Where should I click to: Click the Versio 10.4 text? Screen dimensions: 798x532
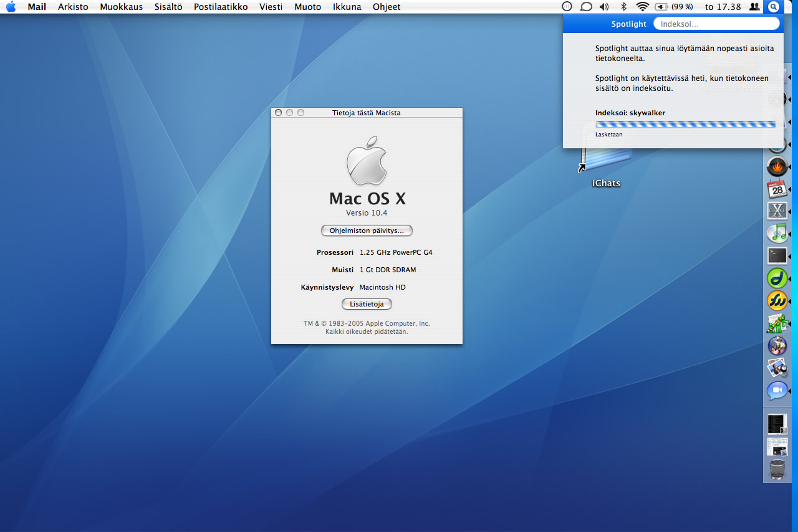367,212
